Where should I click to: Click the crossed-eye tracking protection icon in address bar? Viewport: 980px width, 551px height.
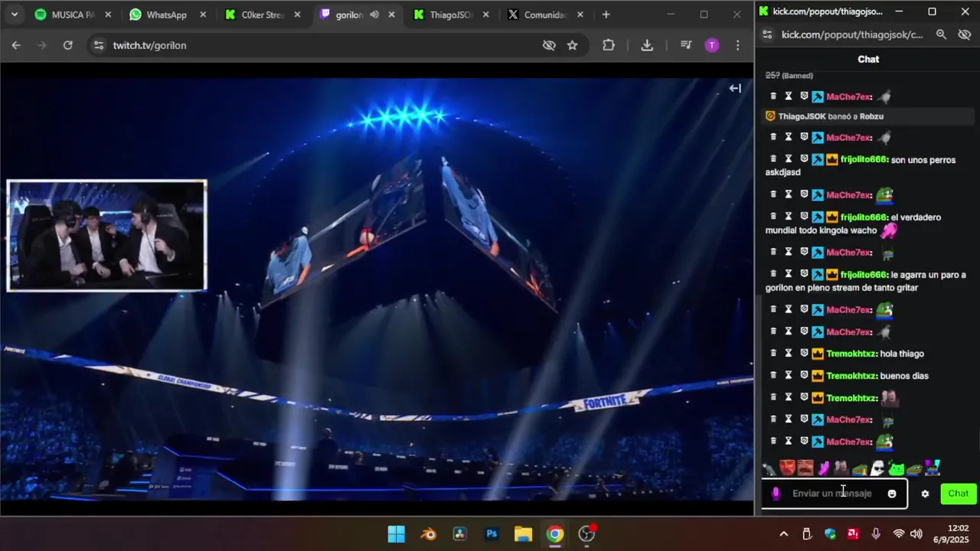[549, 45]
